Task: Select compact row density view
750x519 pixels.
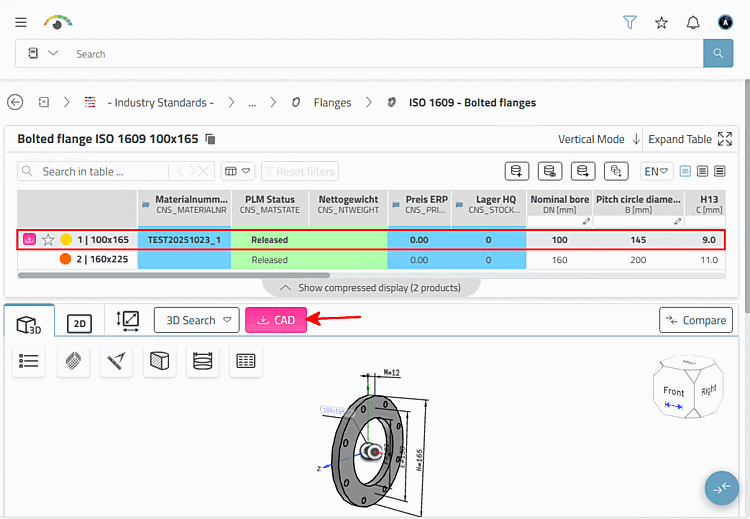Action: (685, 171)
